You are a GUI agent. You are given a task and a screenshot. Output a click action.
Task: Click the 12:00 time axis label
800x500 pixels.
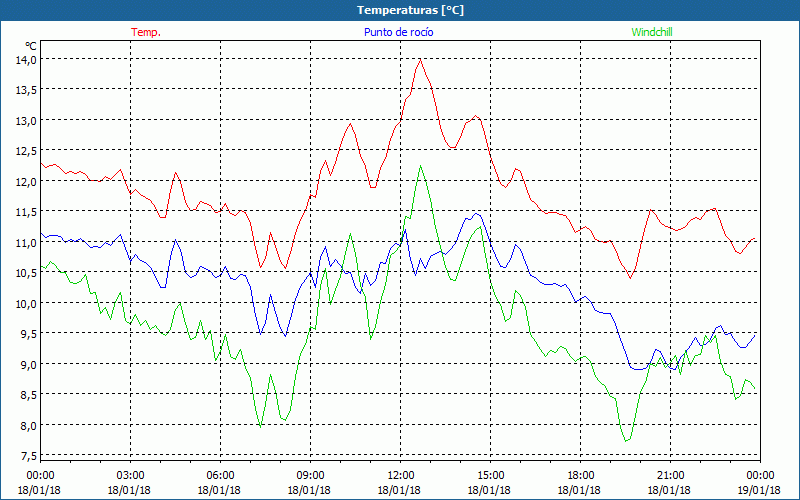tap(401, 476)
